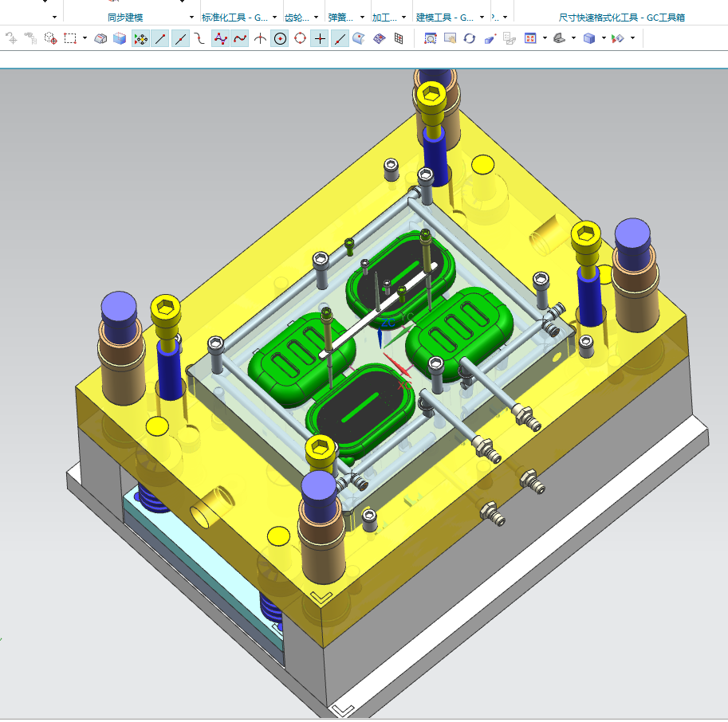This screenshot has height=722, width=728.
Task: Click the Zoom window icon
Action: 431,38
